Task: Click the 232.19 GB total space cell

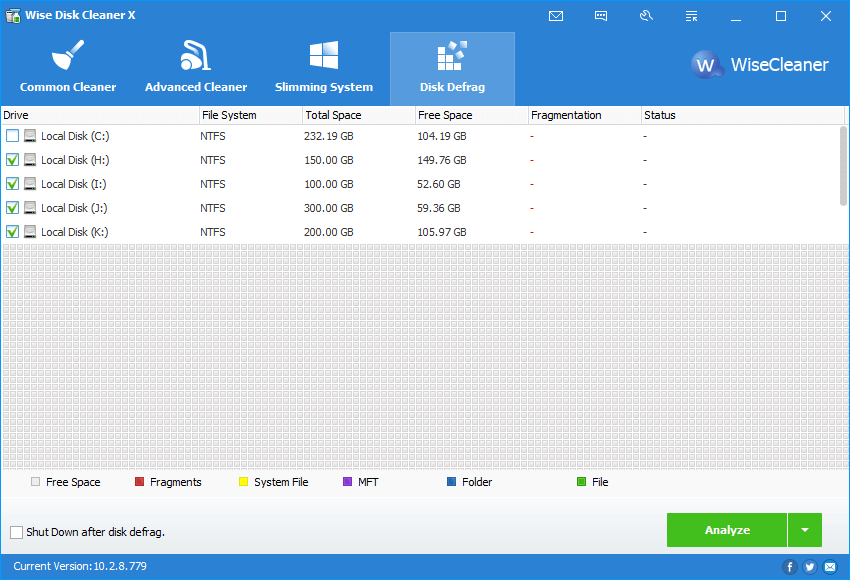Action: pos(329,136)
